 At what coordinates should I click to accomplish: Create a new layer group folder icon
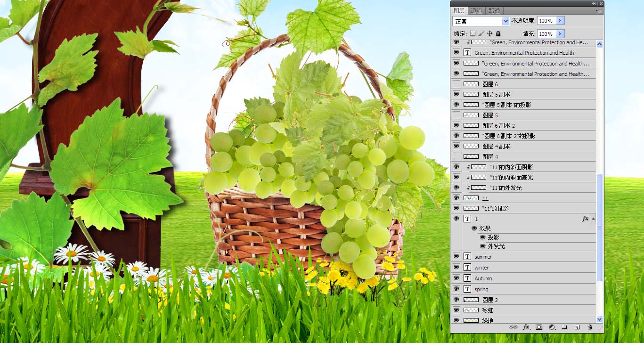tap(564, 327)
